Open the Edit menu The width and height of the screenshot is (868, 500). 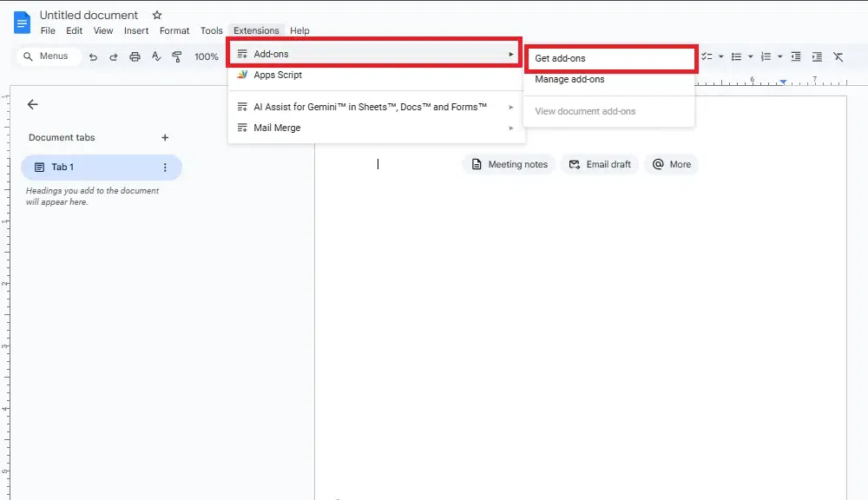point(74,30)
